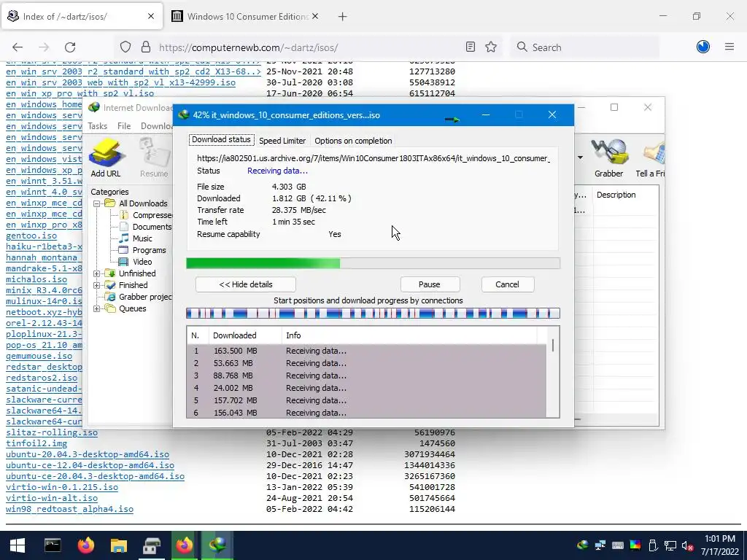Click the network tray icon

670,545
